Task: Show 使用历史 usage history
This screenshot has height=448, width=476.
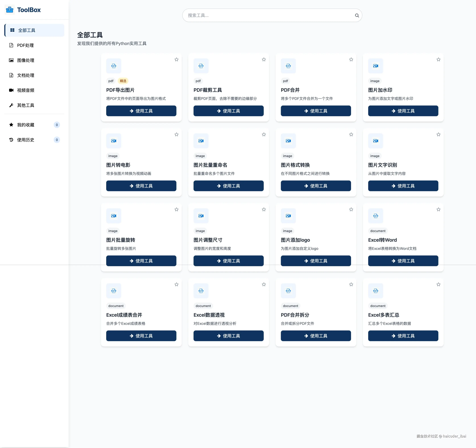Action: pyautogui.click(x=25, y=140)
